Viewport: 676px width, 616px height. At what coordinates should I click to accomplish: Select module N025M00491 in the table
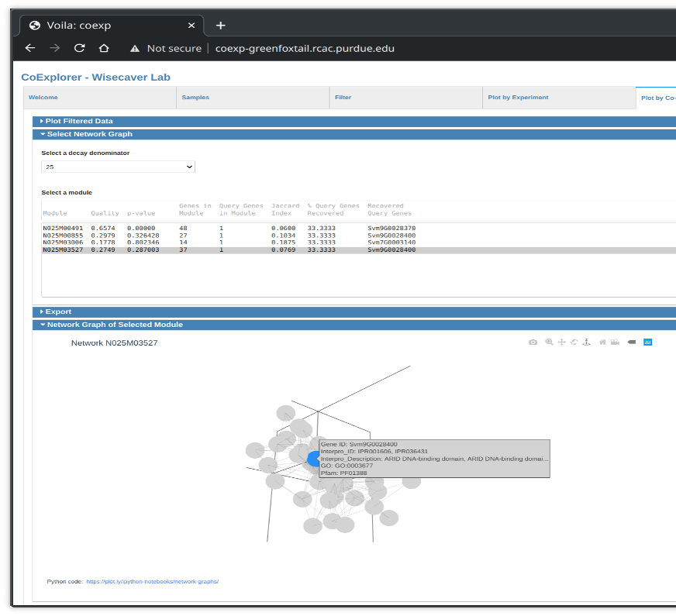(x=60, y=228)
